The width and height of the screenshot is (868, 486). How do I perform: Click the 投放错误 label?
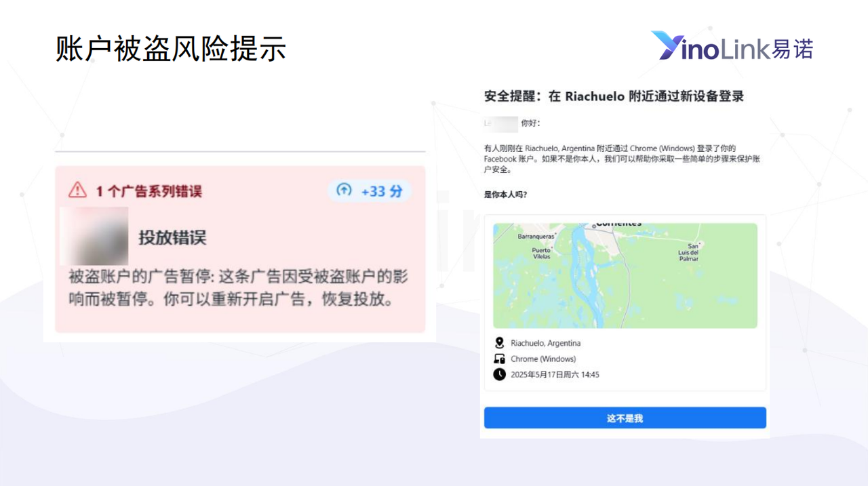172,237
